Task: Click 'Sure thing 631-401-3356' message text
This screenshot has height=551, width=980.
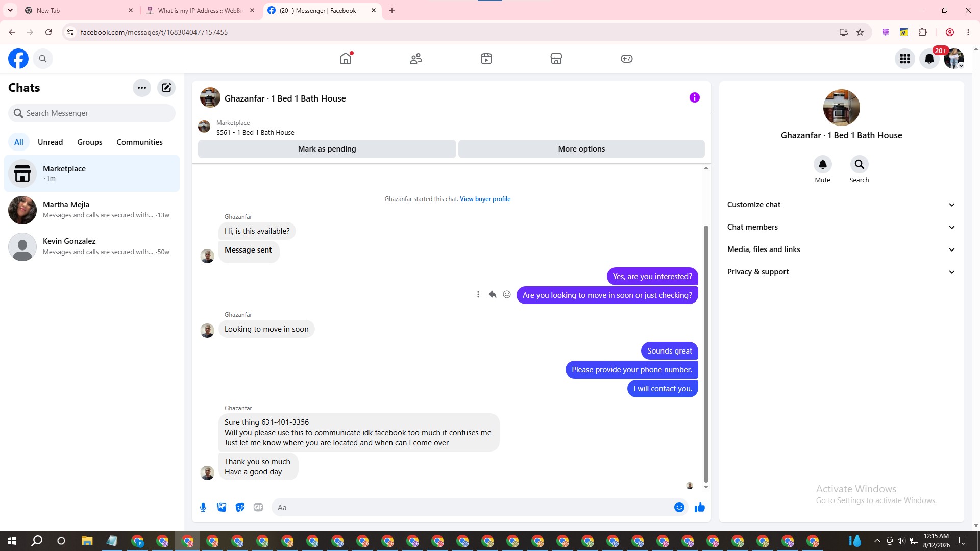Action: coord(266,422)
